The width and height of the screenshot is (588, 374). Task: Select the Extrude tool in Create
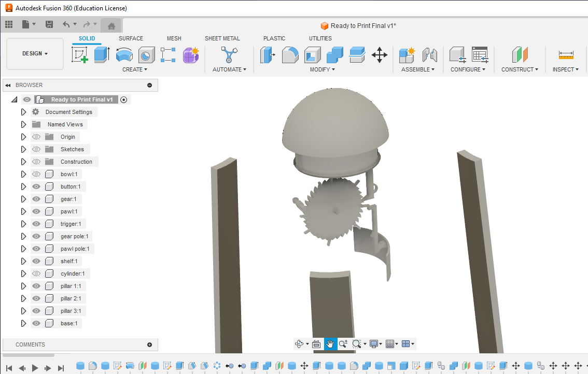click(102, 54)
